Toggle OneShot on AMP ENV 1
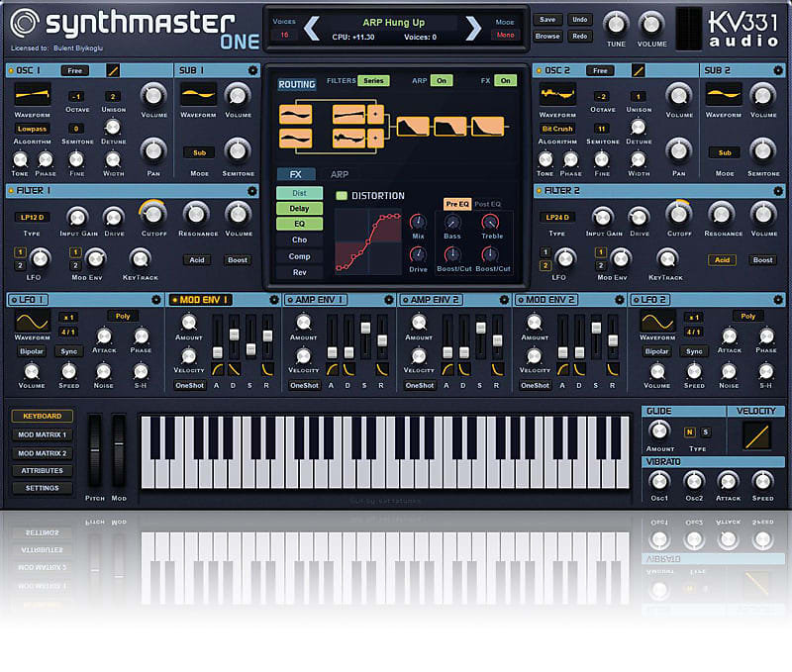 point(304,385)
